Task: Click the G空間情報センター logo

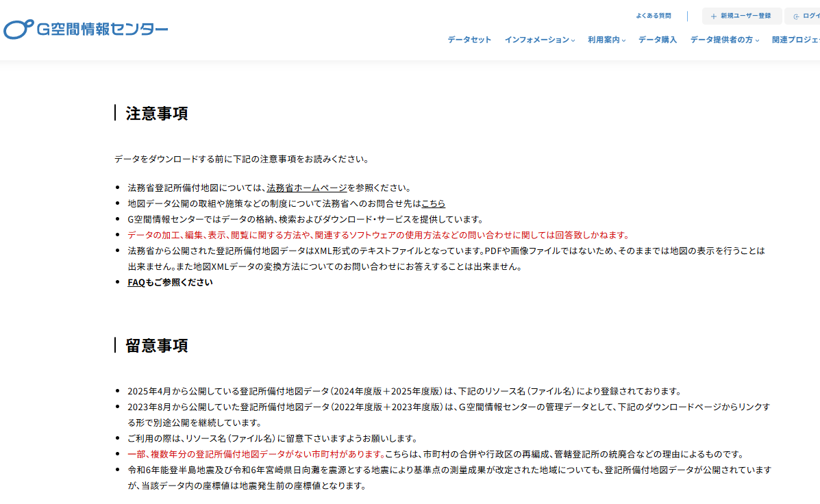Action: click(x=86, y=29)
